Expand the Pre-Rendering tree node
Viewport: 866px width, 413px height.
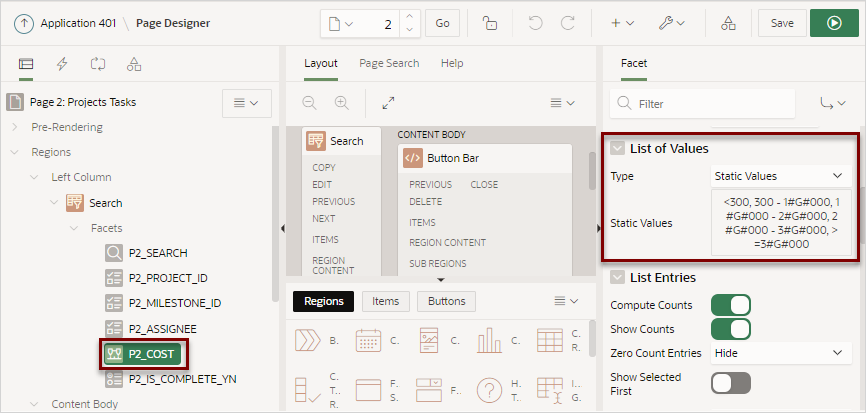14,127
